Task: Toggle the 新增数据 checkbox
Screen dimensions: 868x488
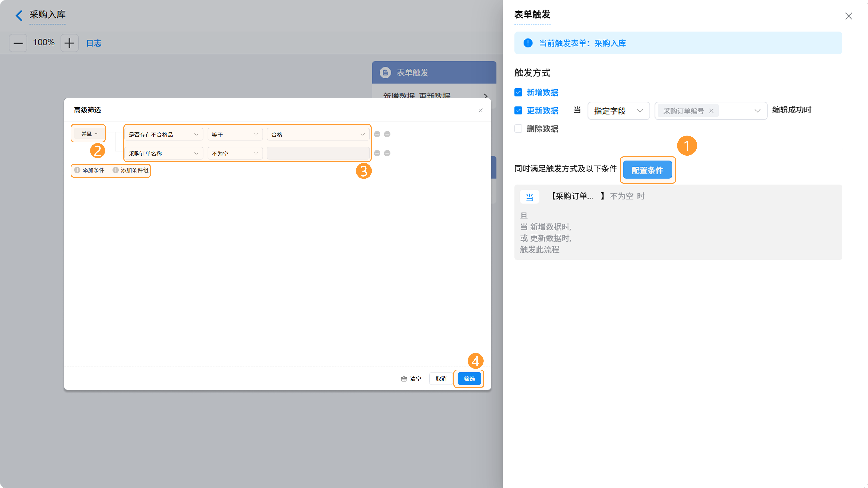Action: [518, 92]
